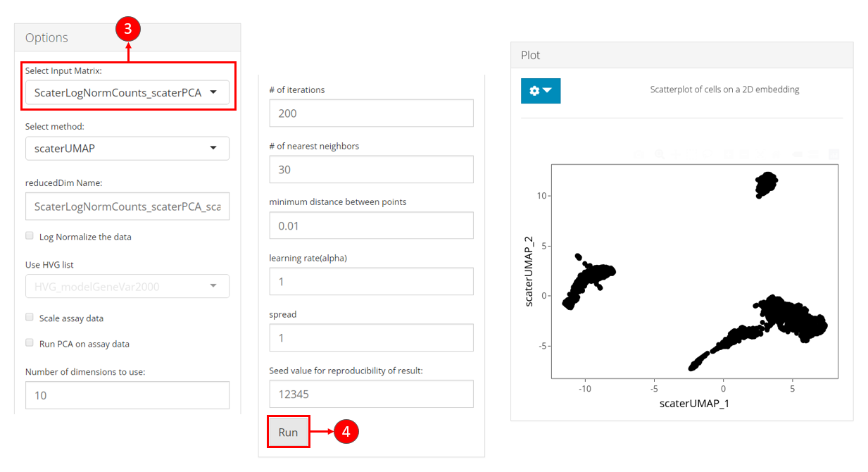Toggle Run PCA on assay data
868x472 pixels.
tap(30, 343)
